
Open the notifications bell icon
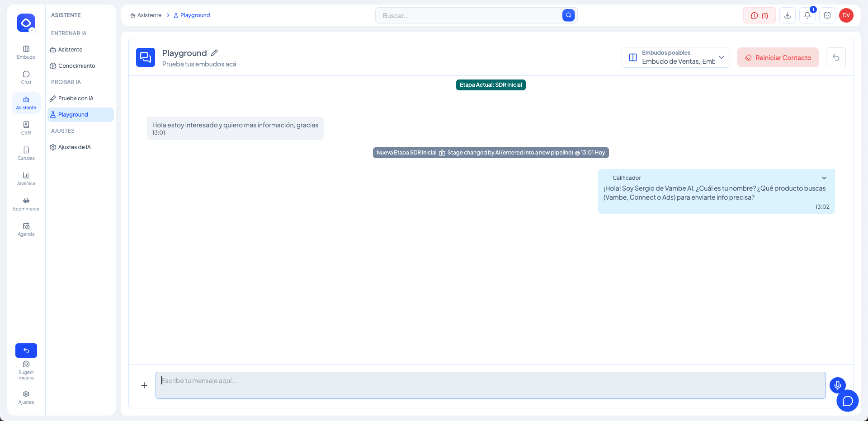point(807,15)
